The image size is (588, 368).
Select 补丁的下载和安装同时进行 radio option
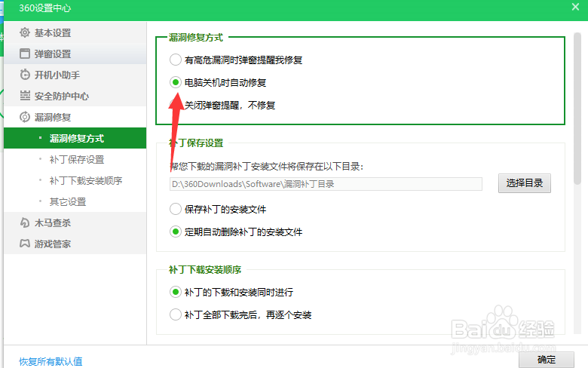[x=175, y=292]
